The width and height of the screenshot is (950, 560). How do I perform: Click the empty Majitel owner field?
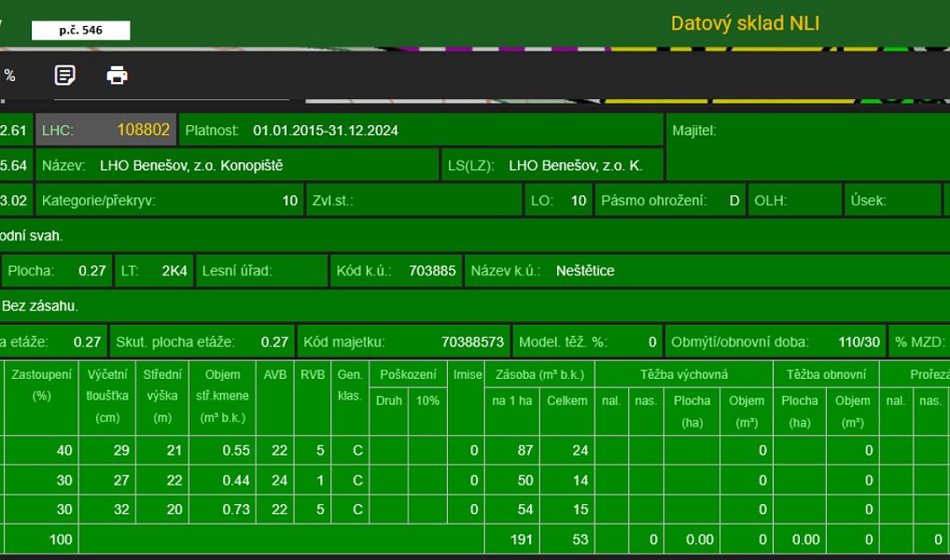tap(808, 147)
